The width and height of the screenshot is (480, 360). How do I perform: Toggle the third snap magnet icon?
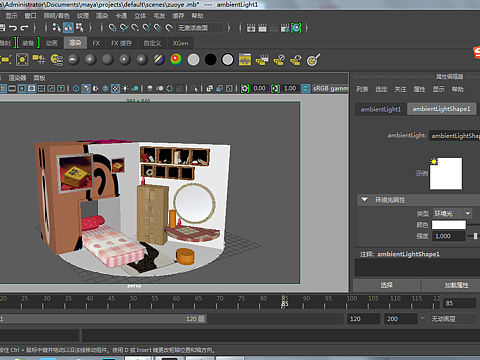click(135, 28)
